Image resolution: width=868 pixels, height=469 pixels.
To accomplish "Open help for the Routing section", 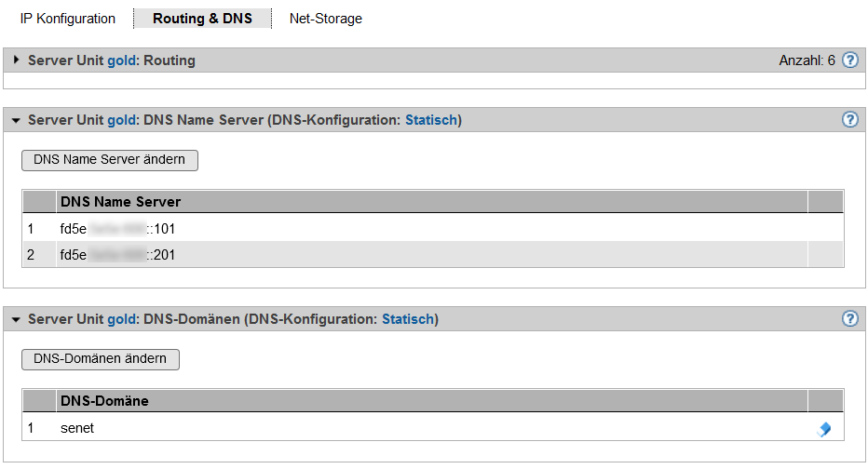I will tap(849, 60).
